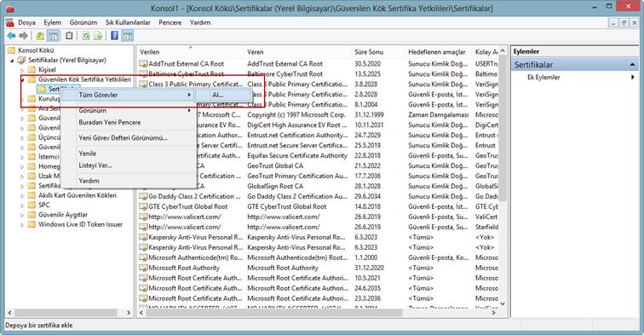The height and width of the screenshot is (335, 644).
Task: Click the SPC folder icon in the tree
Action: pyautogui.click(x=32, y=205)
